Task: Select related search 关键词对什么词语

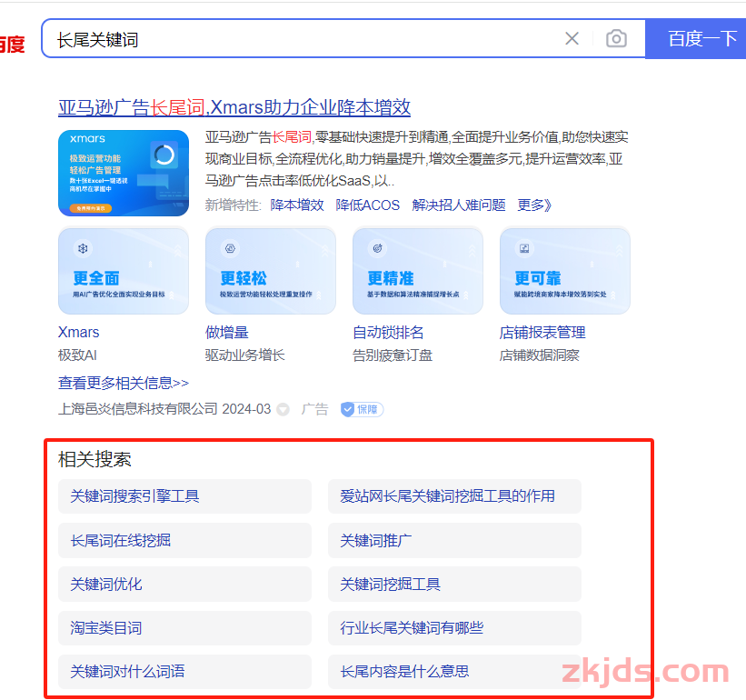Action: click(184, 672)
